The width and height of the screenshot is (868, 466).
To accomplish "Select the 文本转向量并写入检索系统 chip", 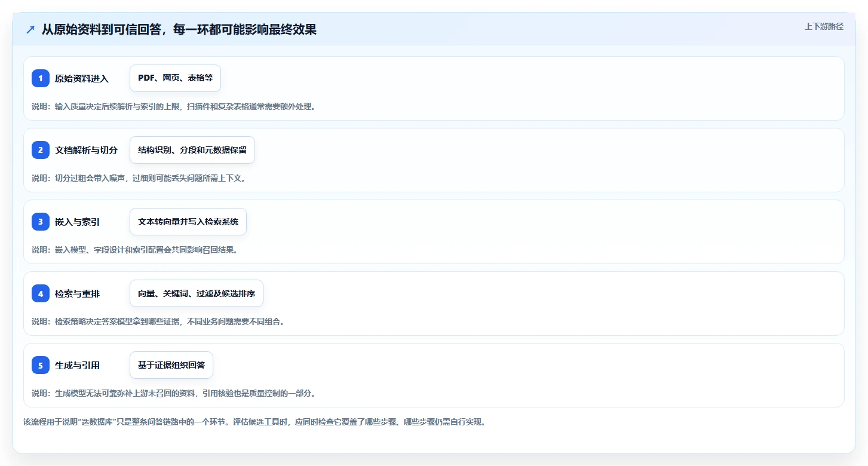I will (x=188, y=222).
